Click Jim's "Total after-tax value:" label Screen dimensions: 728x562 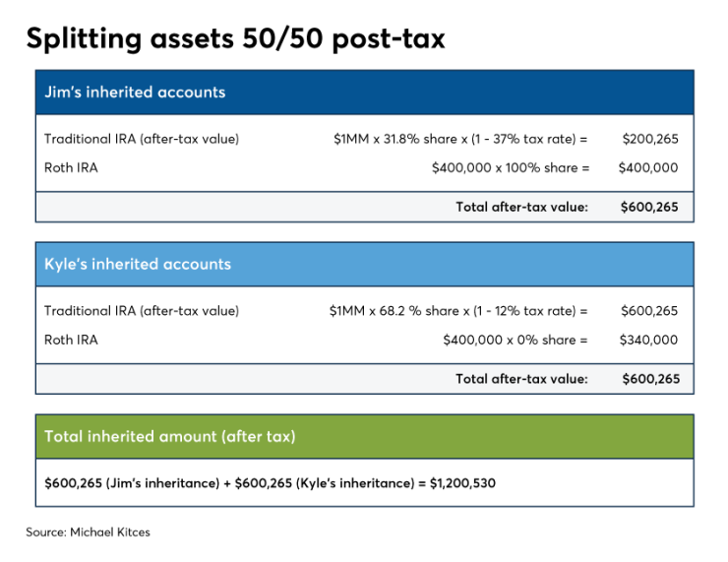click(521, 207)
